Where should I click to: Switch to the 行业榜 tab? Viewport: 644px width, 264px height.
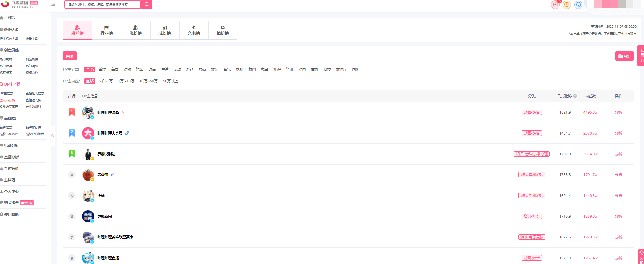[x=106, y=30]
